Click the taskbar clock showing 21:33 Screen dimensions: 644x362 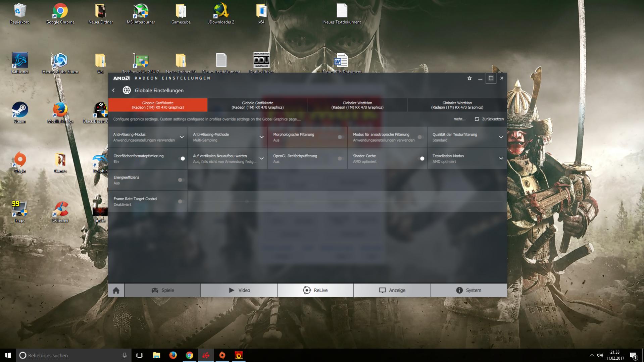(x=615, y=355)
